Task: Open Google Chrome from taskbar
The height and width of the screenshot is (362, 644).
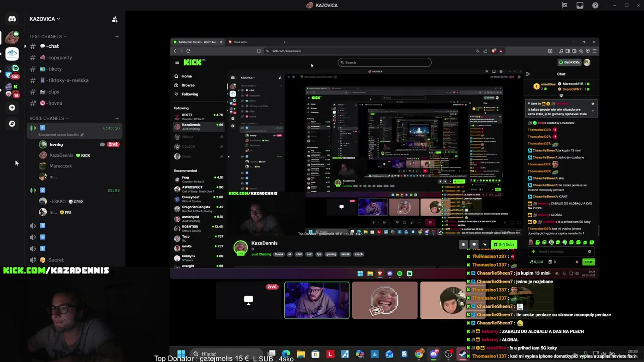Action: [419, 354]
